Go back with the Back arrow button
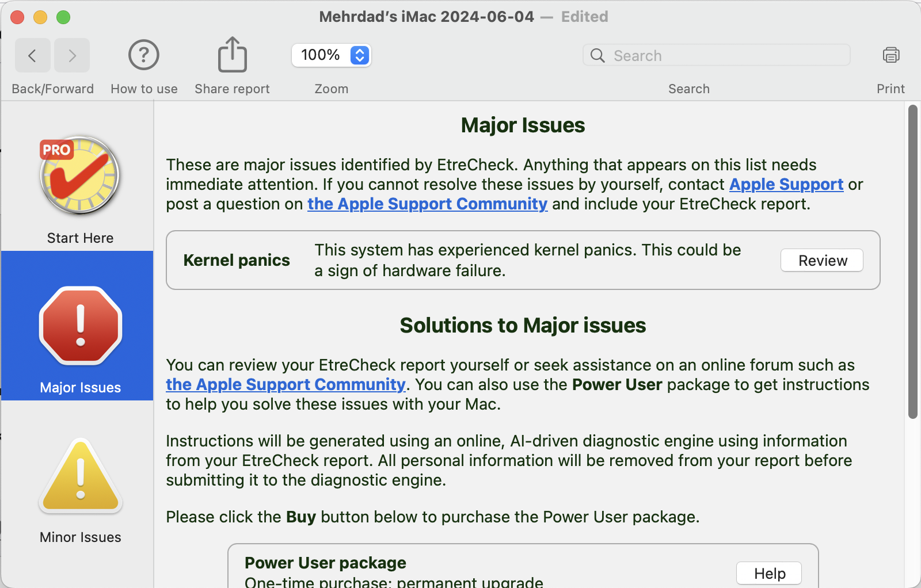Image resolution: width=921 pixels, height=588 pixels. 32,55
